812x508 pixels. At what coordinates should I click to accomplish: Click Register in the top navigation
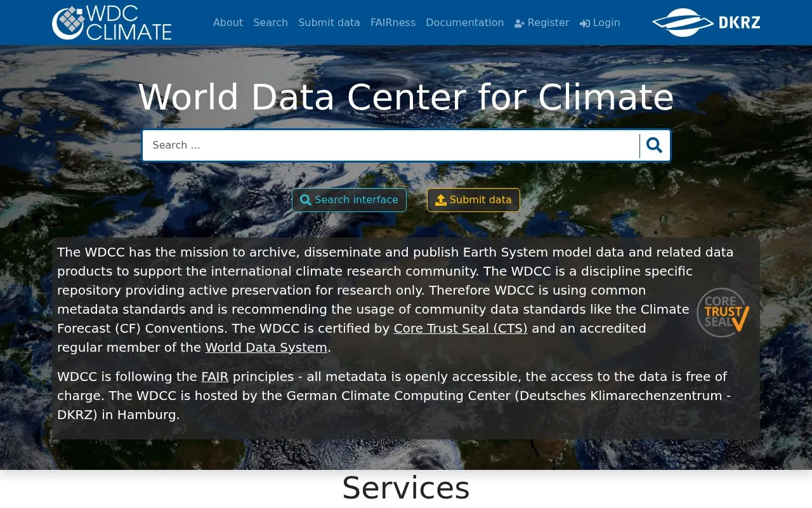[x=542, y=23]
